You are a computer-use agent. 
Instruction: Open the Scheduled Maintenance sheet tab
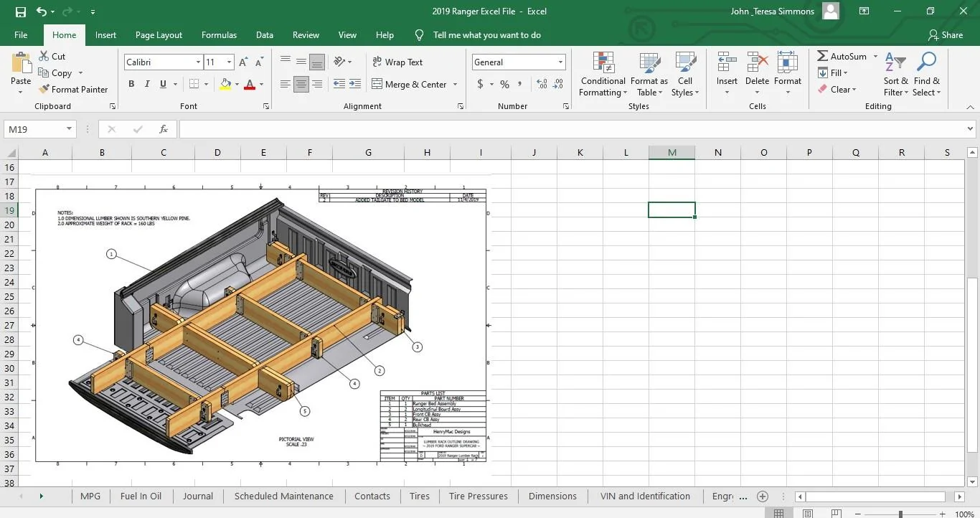(283, 496)
